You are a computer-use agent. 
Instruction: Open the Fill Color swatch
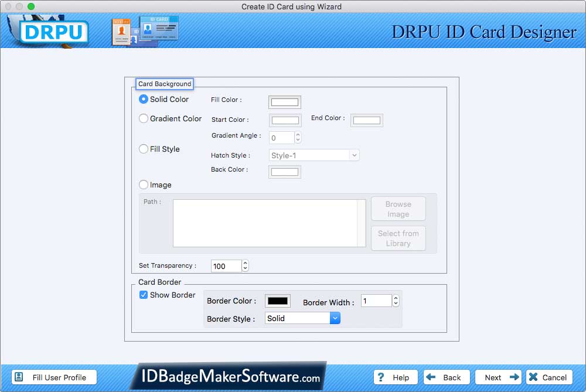285,102
